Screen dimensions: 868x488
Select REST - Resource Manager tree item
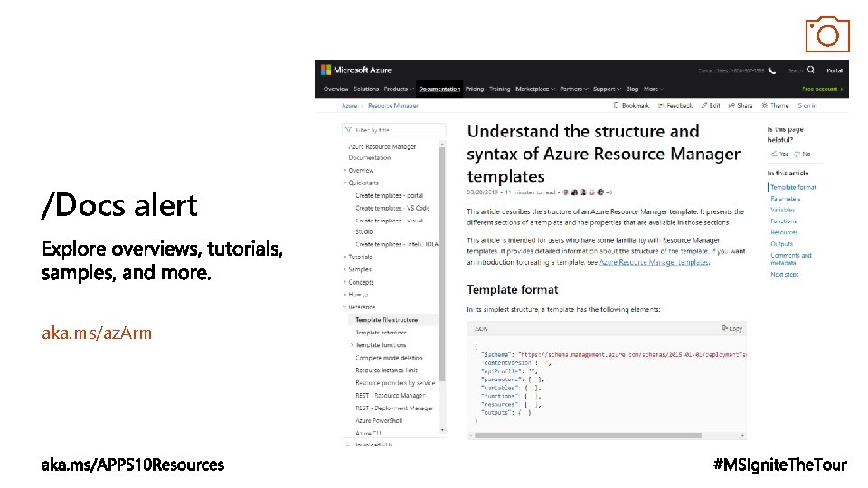390,396
